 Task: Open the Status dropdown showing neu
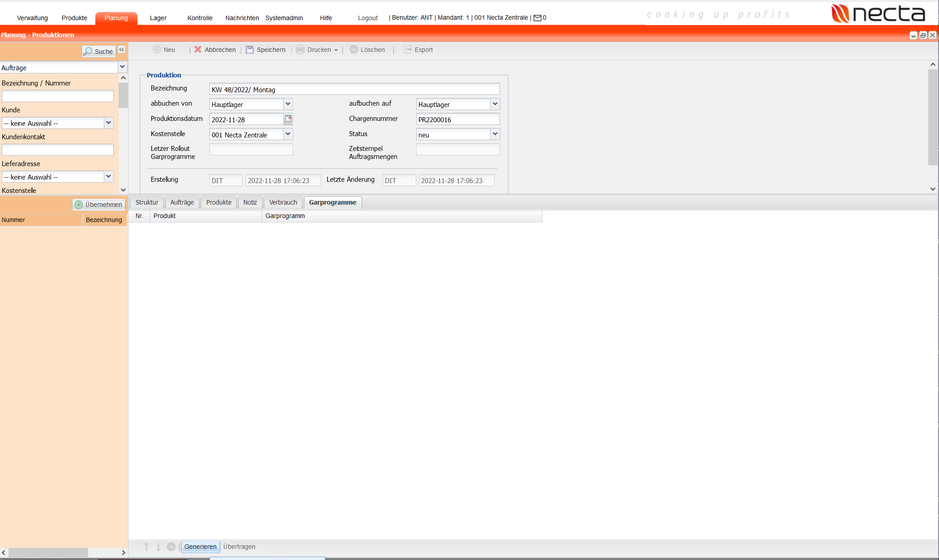click(495, 134)
